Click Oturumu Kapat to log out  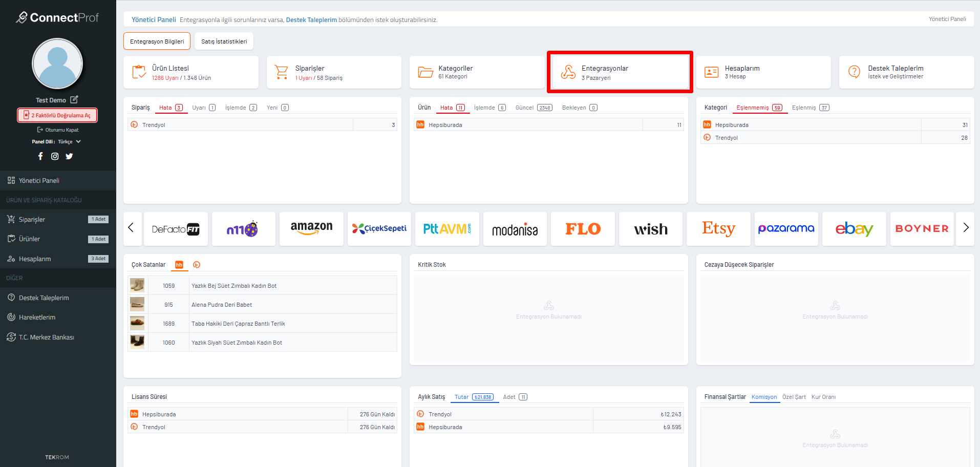click(58, 130)
